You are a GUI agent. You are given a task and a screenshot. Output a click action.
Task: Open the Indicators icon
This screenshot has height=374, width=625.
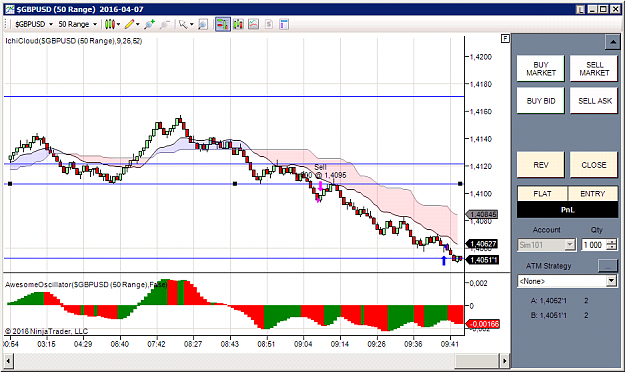tap(254, 24)
